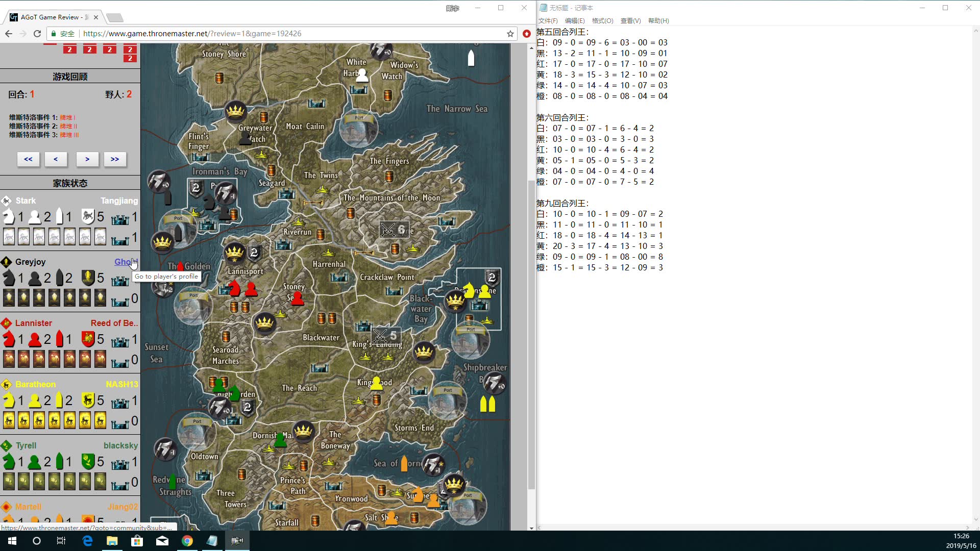980x551 pixels.
Task: Open Notepad 帮助(H) menu
Action: click(658, 21)
